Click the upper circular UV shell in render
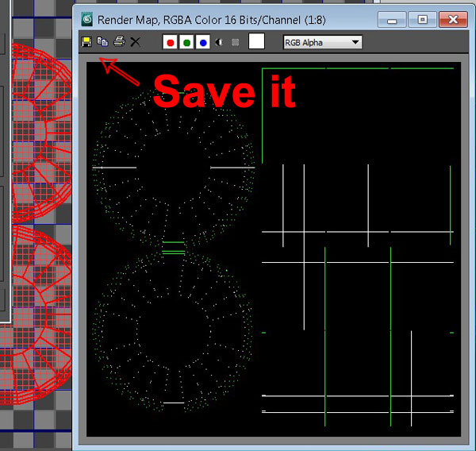 click(x=174, y=168)
